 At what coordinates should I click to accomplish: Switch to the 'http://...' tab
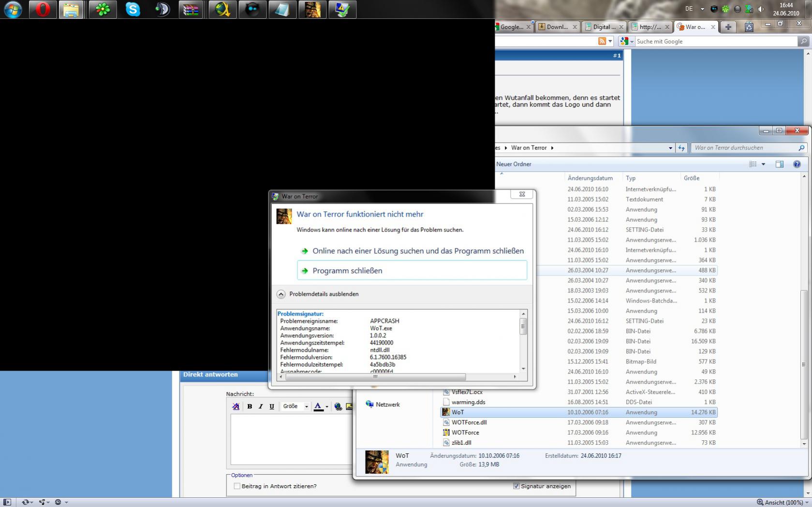coord(650,27)
